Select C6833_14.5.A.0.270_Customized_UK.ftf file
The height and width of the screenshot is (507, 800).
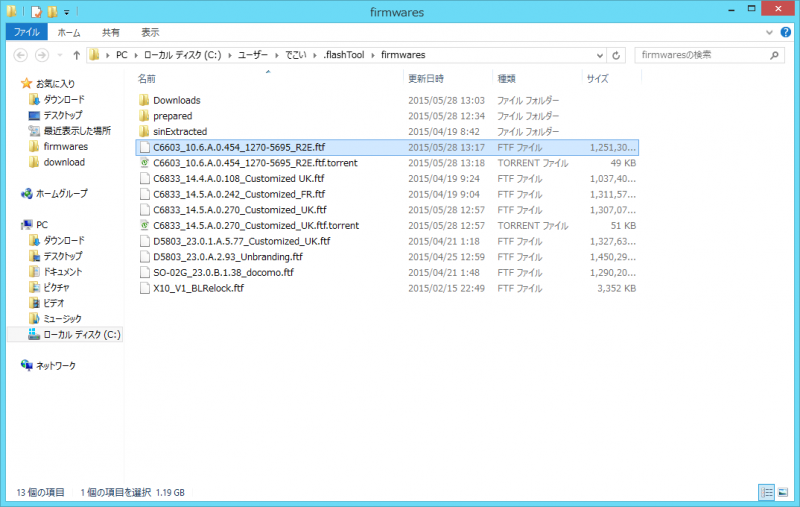point(240,210)
